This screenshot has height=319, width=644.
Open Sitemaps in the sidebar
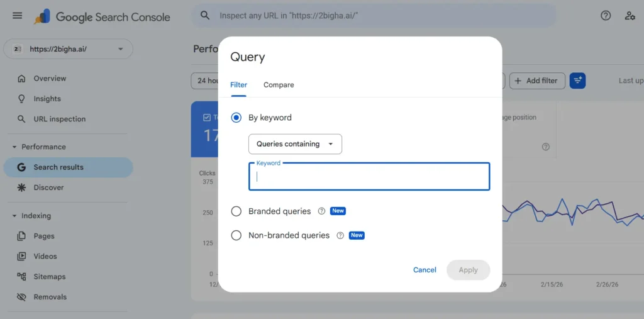click(x=50, y=277)
